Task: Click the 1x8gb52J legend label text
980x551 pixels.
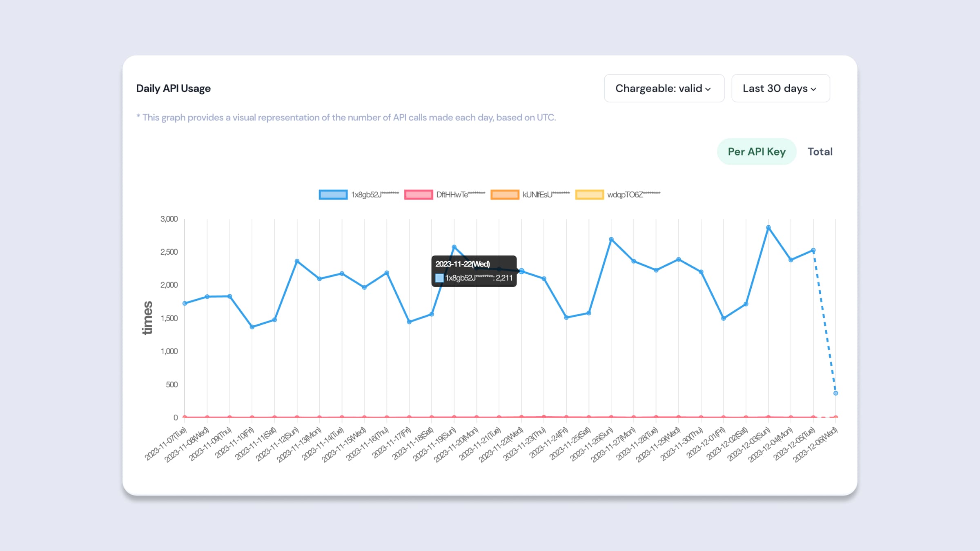Action: 375,195
